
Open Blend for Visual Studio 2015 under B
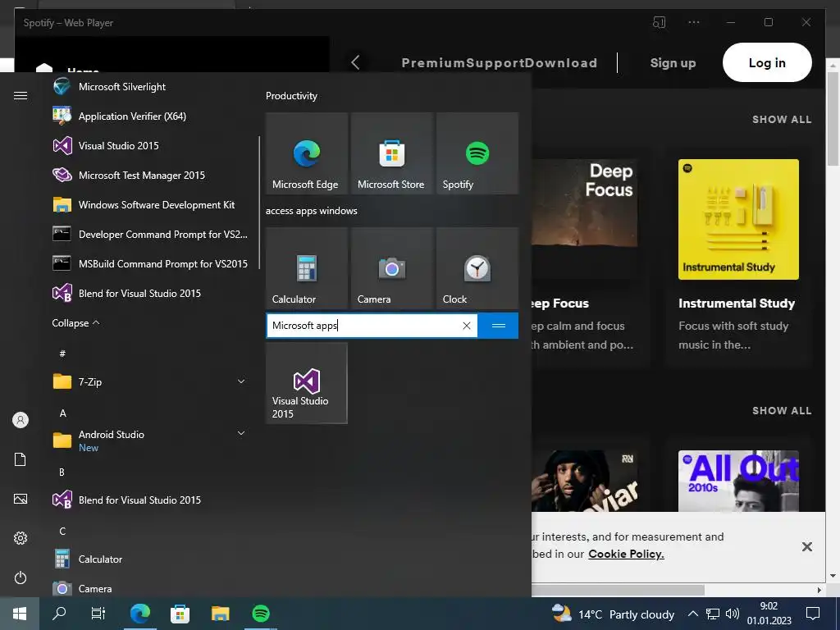click(x=150, y=500)
